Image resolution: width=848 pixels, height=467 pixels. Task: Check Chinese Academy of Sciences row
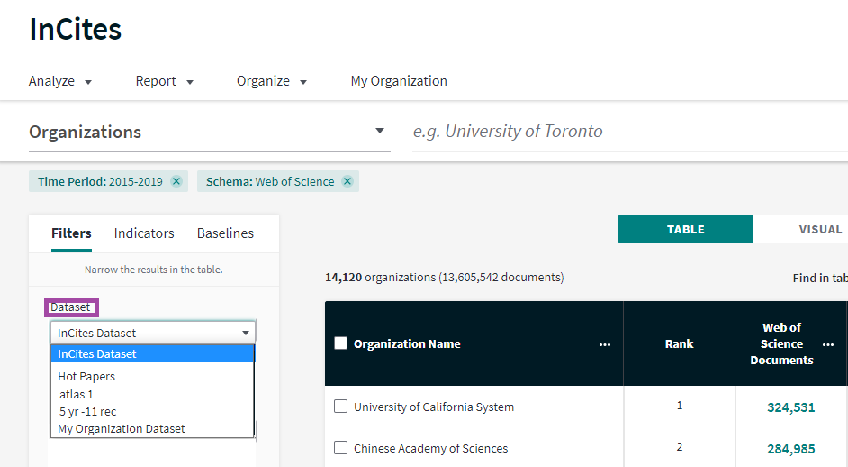pos(341,448)
